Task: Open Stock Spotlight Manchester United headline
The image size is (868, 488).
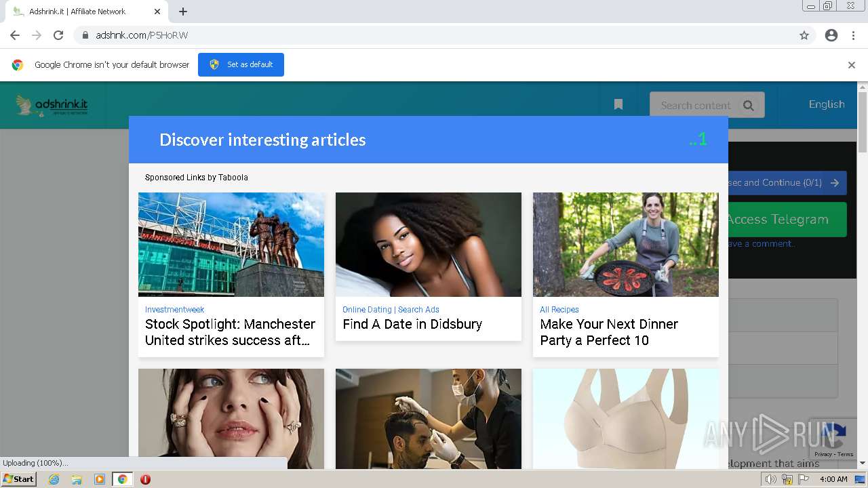Action: (x=231, y=332)
